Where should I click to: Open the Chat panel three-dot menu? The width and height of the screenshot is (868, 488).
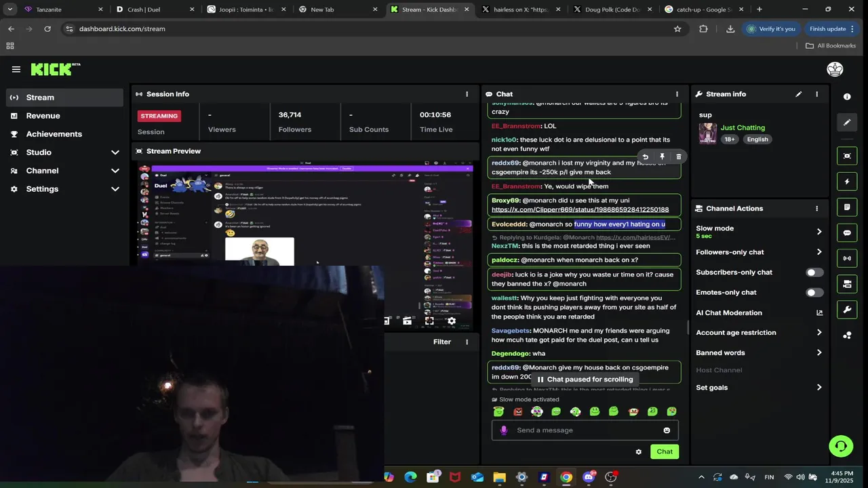click(x=677, y=94)
